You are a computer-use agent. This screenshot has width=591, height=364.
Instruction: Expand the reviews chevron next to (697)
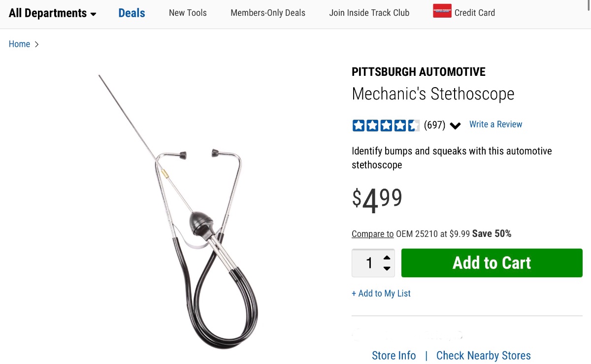coord(455,126)
